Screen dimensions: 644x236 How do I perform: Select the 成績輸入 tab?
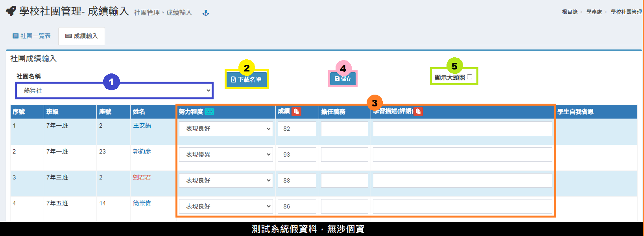[x=81, y=36]
